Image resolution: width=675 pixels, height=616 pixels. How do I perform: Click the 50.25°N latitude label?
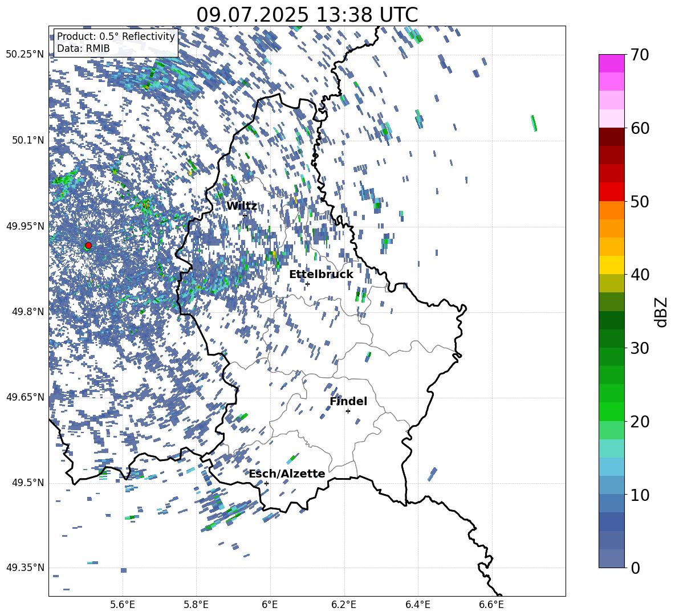pyautogui.click(x=25, y=54)
